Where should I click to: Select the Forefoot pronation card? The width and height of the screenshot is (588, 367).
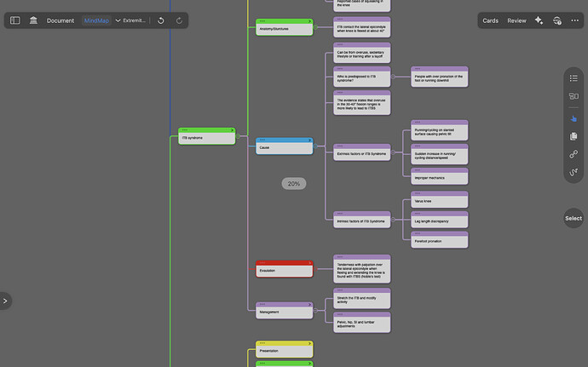point(440,239)
